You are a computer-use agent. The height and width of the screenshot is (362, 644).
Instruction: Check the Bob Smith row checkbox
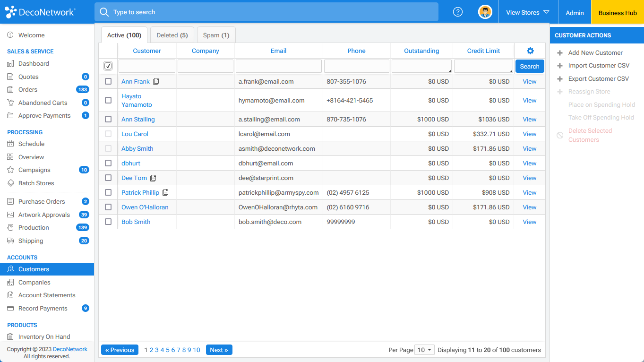108,222
